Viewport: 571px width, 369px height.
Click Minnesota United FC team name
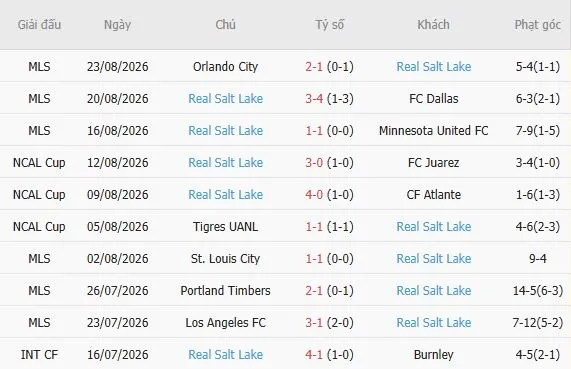433,131
